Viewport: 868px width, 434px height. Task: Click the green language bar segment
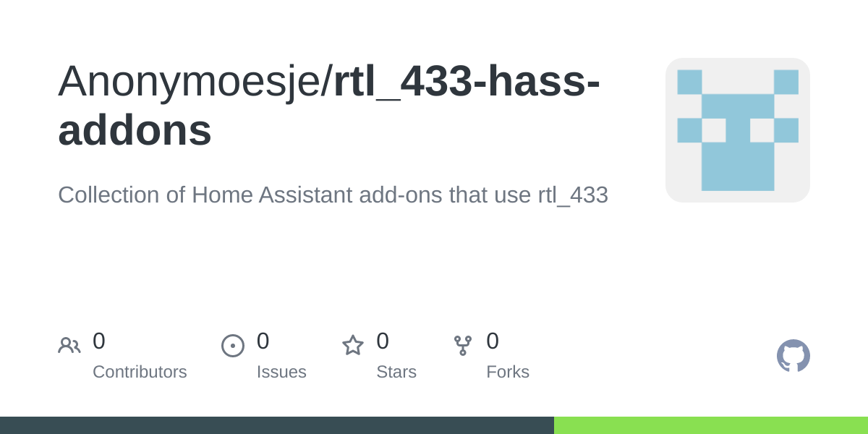[x=711, y=425]
